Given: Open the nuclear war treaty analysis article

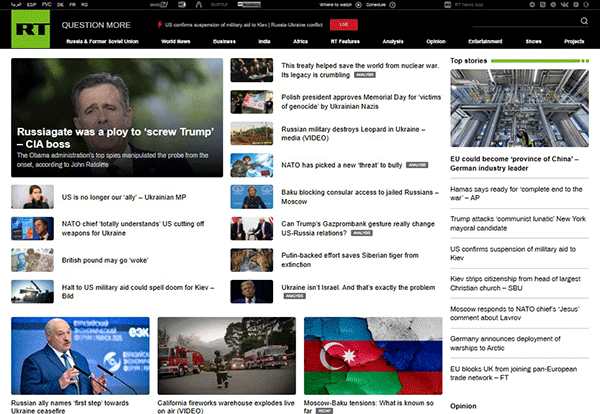Looking at the screenshot, I should 360,70.
